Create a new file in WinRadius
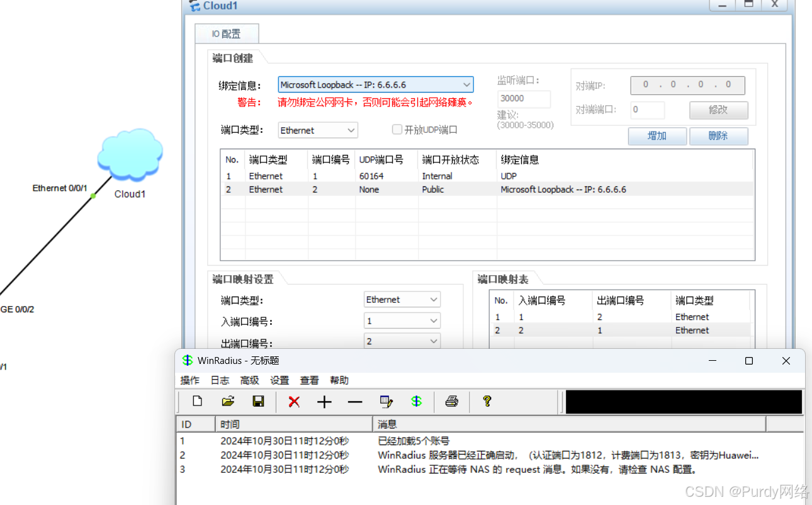 [x=197, y=401]
